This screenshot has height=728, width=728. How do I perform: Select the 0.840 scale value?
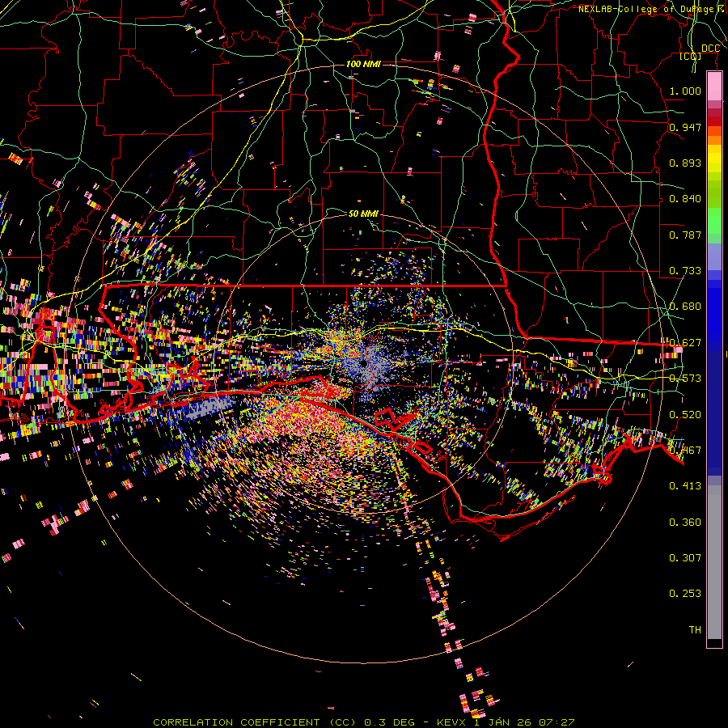coord(685,198)
